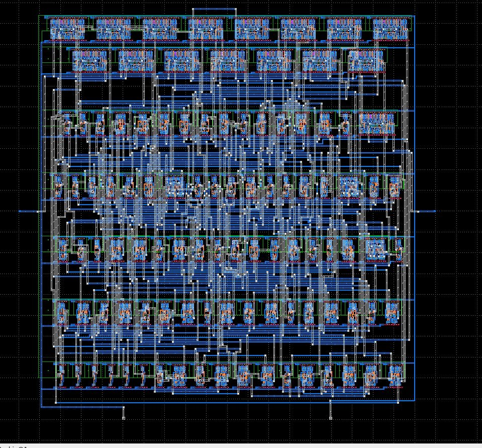Select the large cell ending the third row
The width and height of the screenshot is (482, 448).
(377, 124)
